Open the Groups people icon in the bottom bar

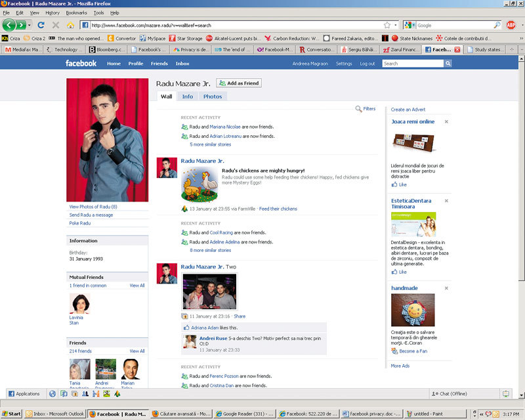pos(85,394)
